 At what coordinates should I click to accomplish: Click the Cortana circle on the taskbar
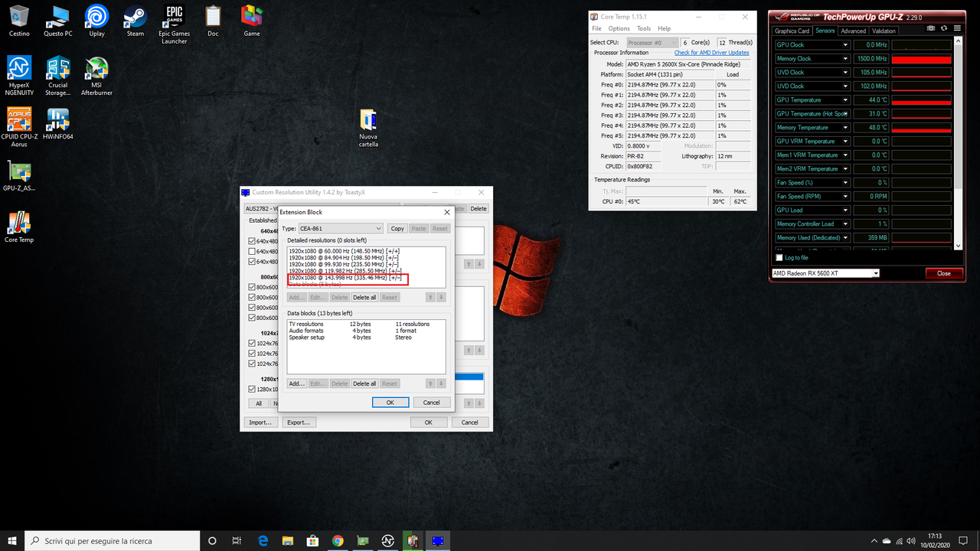click(x=212, y=540)
